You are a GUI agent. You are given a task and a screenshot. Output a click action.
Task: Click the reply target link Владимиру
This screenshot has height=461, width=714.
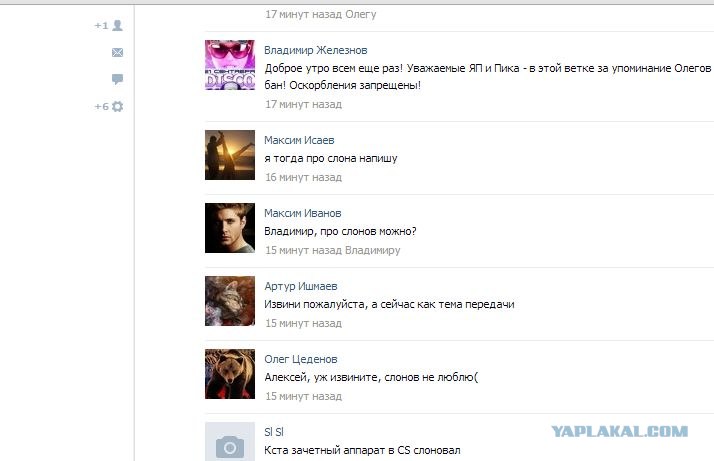pyautogui.click(x=372, y=250)
